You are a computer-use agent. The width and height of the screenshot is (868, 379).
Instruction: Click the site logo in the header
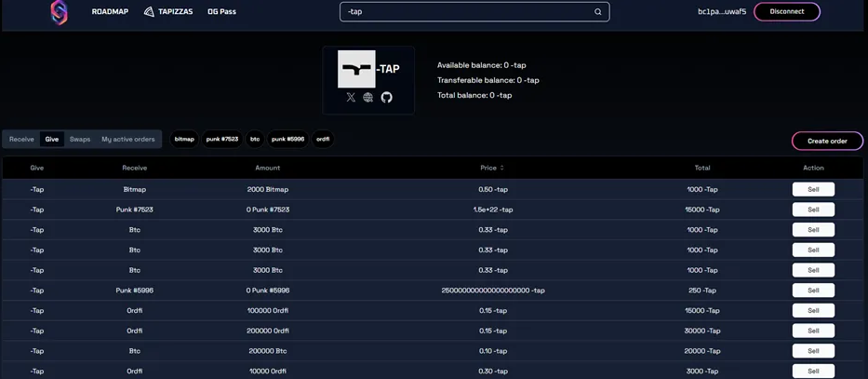coord(59,12)
